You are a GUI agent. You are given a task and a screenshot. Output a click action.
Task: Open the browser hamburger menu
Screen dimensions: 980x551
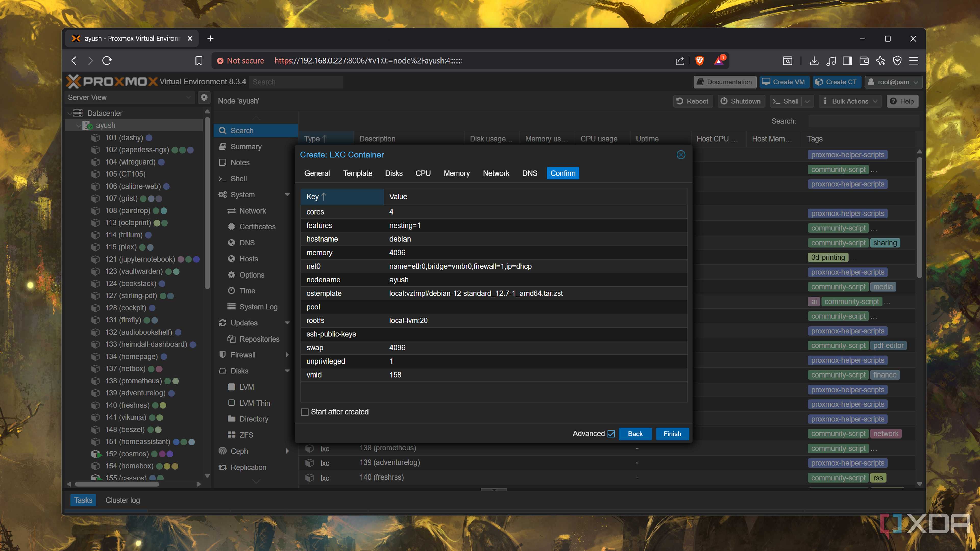(x=914, y=61)
